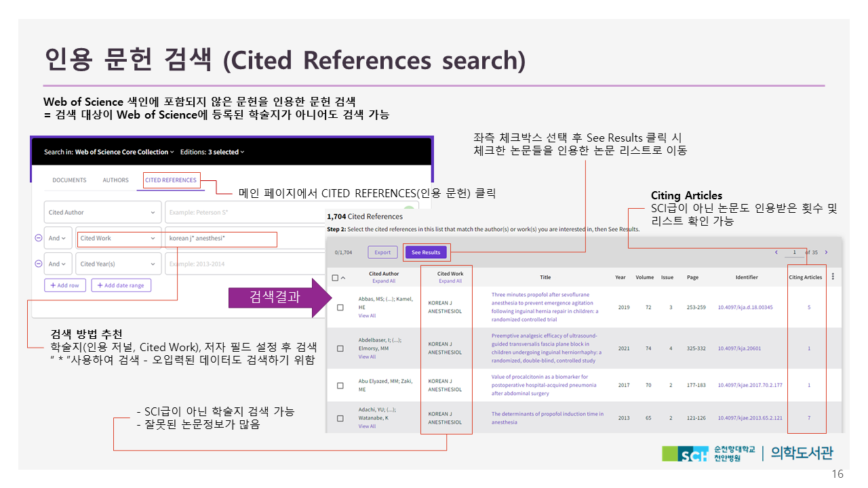Viewport: 868px width, 488px height.
Task: Check the box for Adachi, YU row
Action: 340,418
